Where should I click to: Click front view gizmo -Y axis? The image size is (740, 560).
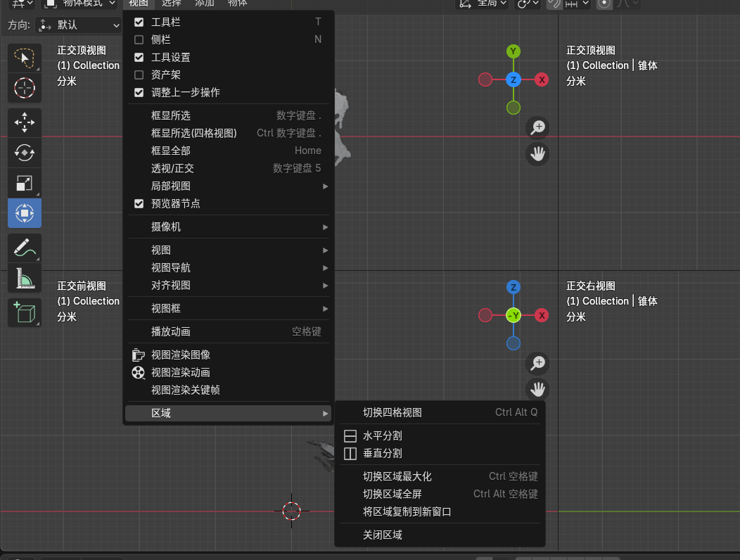pos(513,315)
